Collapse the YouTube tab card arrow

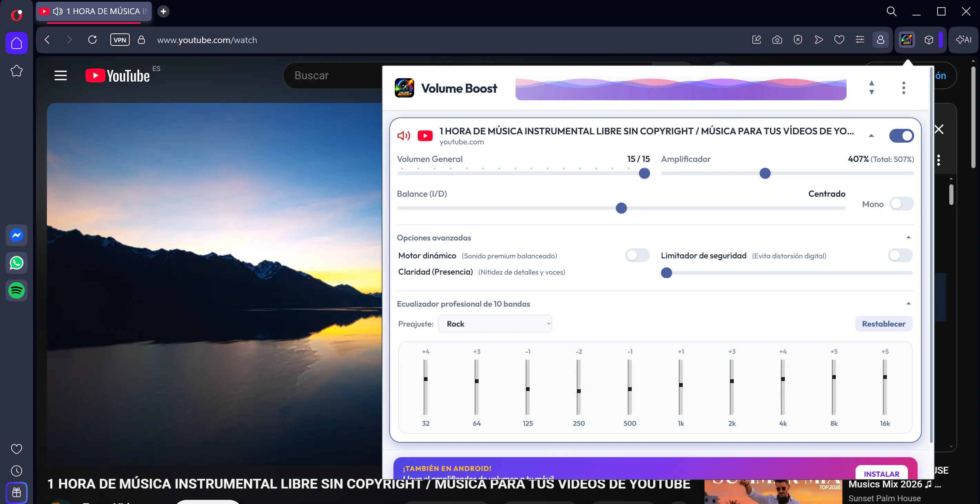coord(872,136)
